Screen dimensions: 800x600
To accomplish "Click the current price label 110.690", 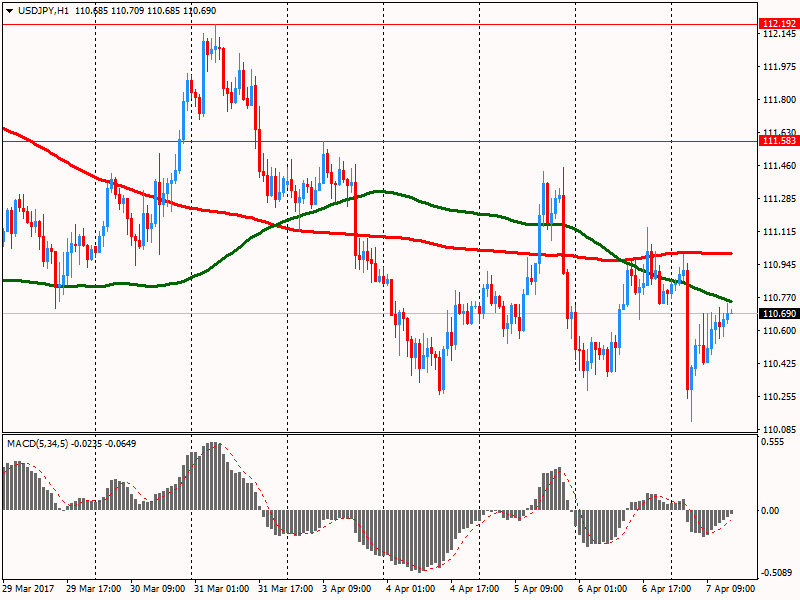I will pos(779,314).
